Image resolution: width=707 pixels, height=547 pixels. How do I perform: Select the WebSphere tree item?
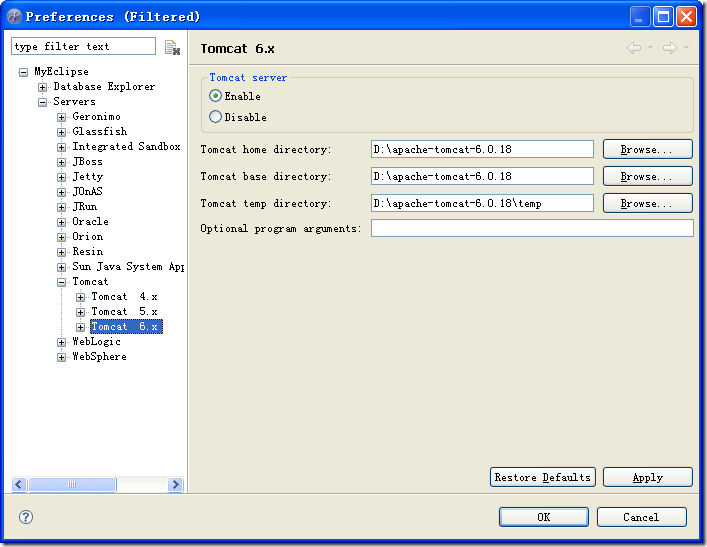[x=99, y=356]
